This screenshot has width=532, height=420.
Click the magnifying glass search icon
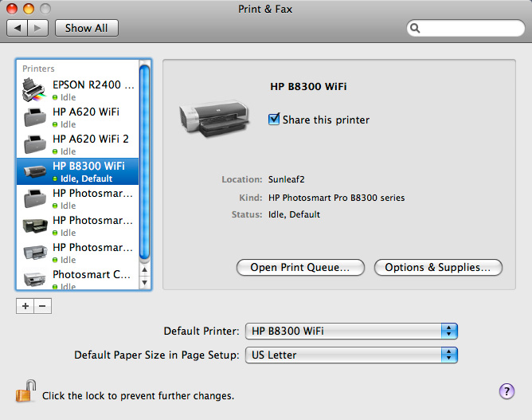[415, 28]
